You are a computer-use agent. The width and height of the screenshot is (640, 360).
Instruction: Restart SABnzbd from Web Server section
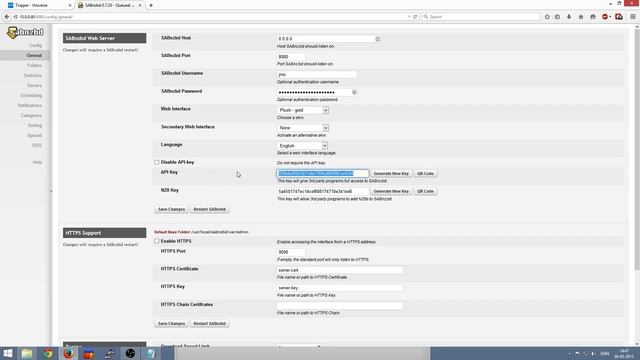[x=209, y=209]
